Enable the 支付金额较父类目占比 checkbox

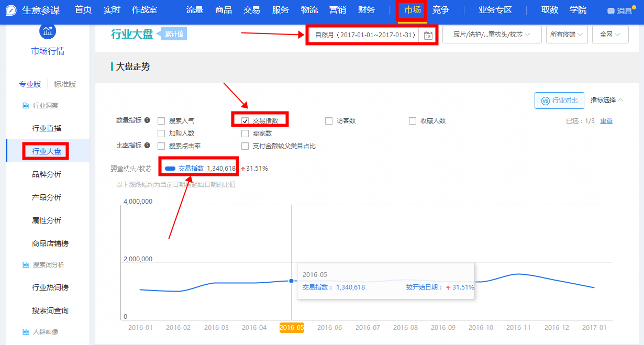[x=245, y=146]
